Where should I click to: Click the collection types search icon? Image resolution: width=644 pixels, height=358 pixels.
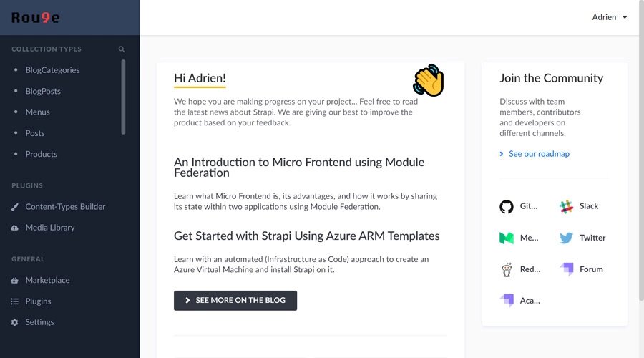coord(122,49)
